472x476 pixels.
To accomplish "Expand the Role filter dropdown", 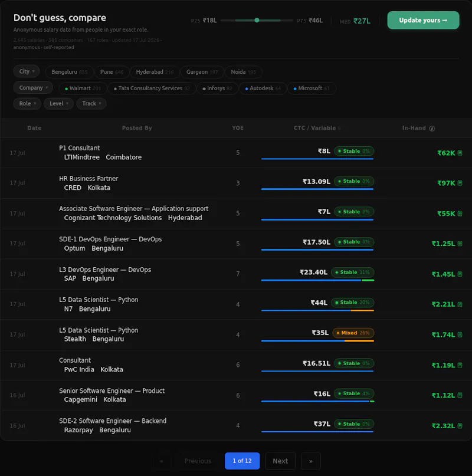I will click(27, 104).
